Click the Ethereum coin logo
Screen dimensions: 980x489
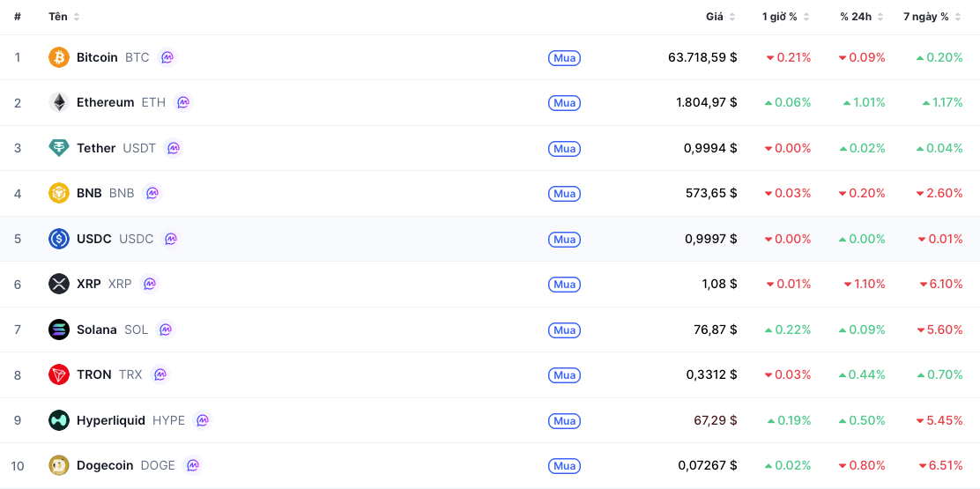coord(59,102)
